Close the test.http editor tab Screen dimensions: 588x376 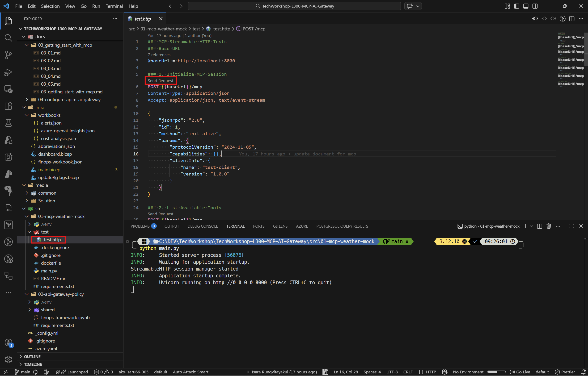161,19
